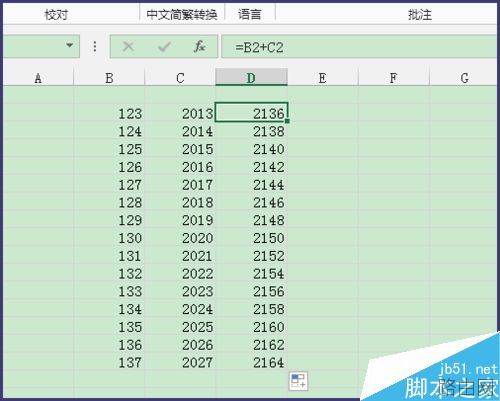Viewport: 500px width, 401px height.
Task: Select column E header
Action: pyautogui.click(x=323, y=78)
